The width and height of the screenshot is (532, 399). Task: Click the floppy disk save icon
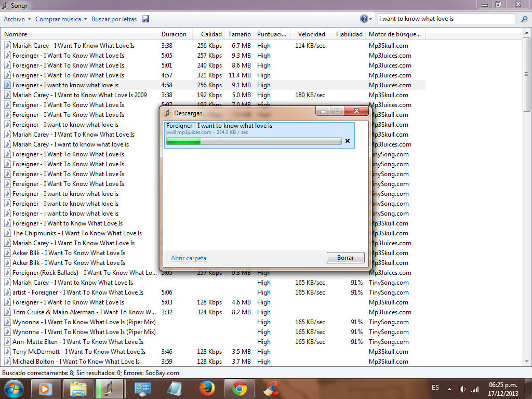tap(145, 19)
